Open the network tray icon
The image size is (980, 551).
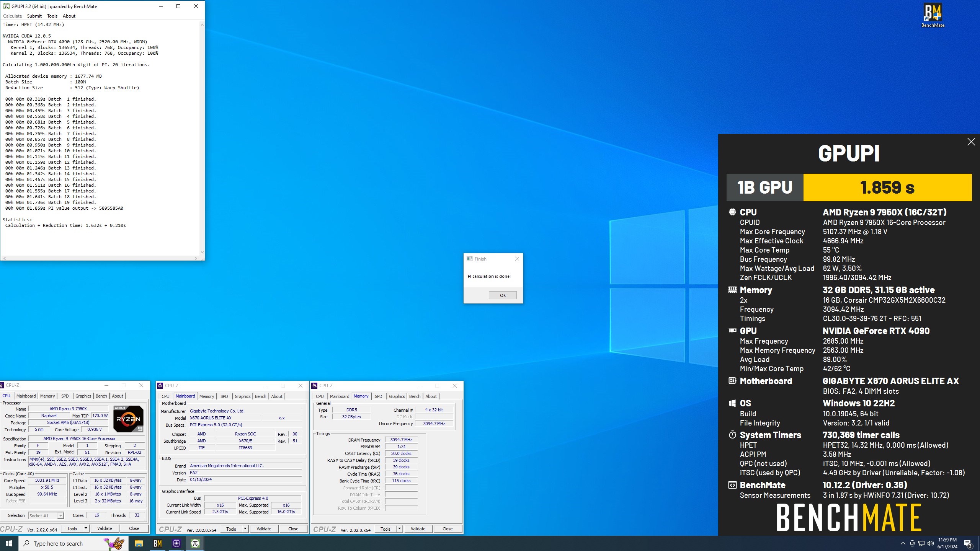[x=921, y=543]
